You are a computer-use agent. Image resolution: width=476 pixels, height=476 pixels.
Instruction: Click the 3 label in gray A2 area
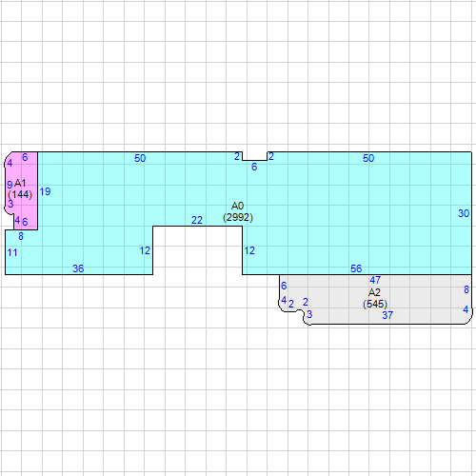coord(309,314)
